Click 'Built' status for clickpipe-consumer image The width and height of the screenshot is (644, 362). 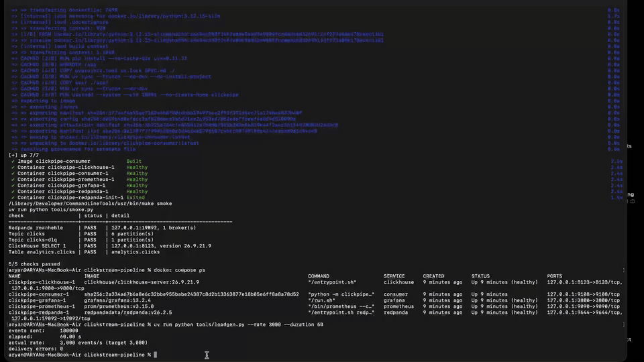tap(134, 162)
